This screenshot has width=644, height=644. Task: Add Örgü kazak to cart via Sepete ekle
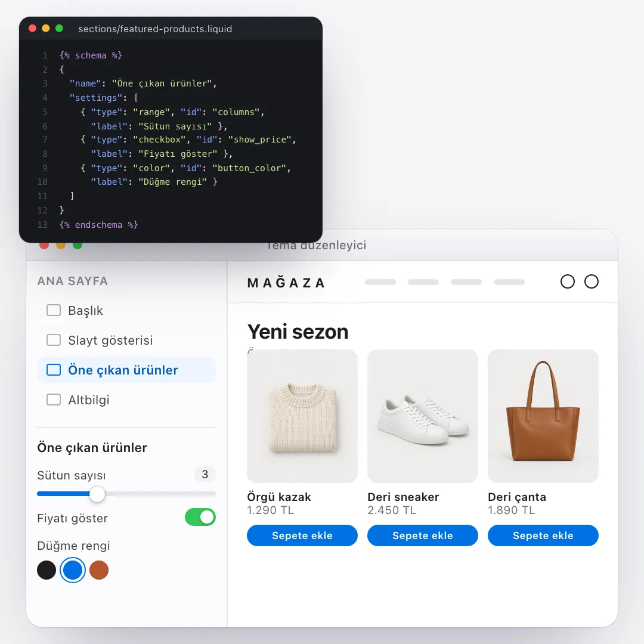pyautogui.click(x=302, y=535)
